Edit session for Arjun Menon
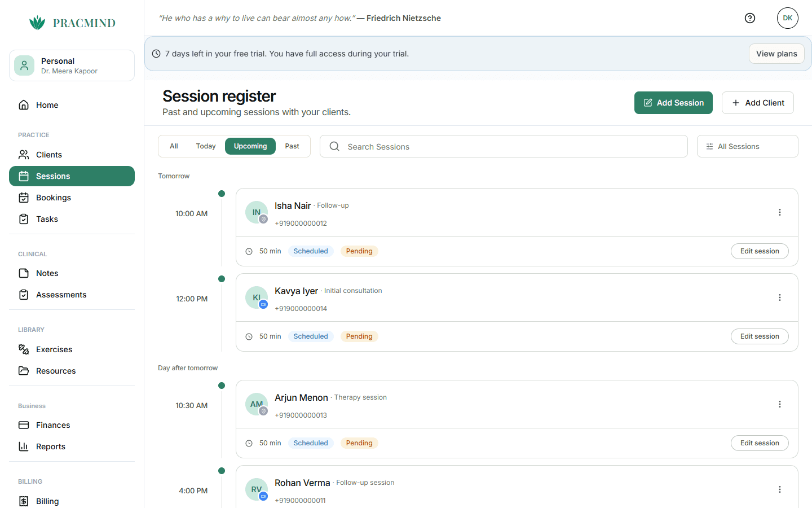The width and height of the screenshot is (812, 508). (760, 443)
